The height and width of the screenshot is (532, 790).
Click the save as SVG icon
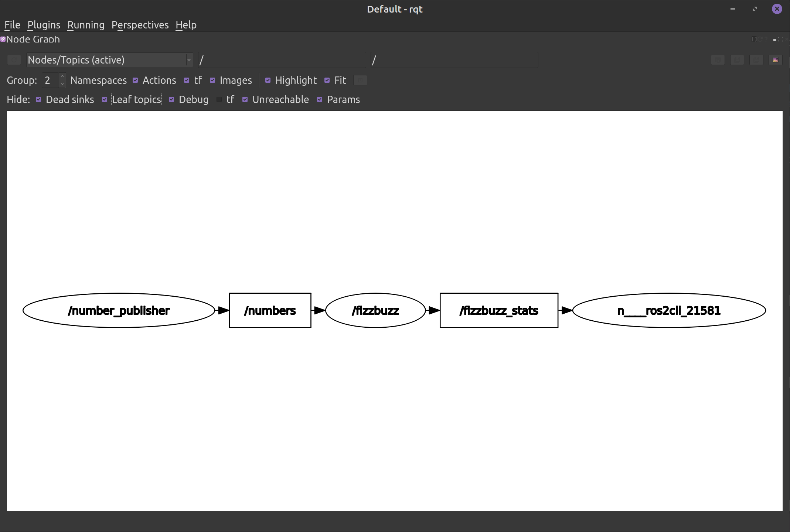[x=756, y=60]
